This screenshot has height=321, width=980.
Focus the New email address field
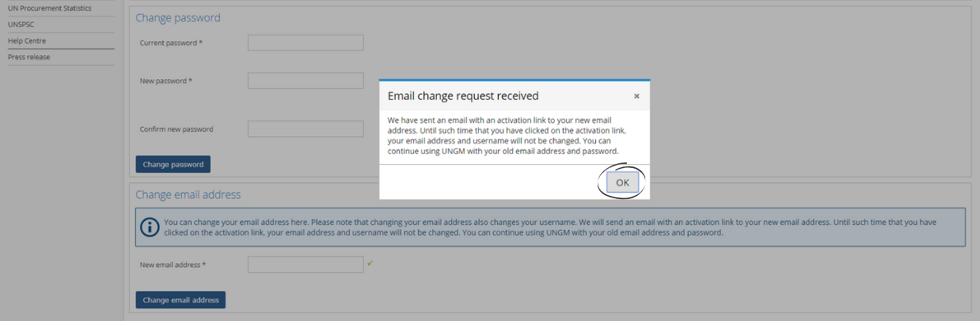(306, 265)
